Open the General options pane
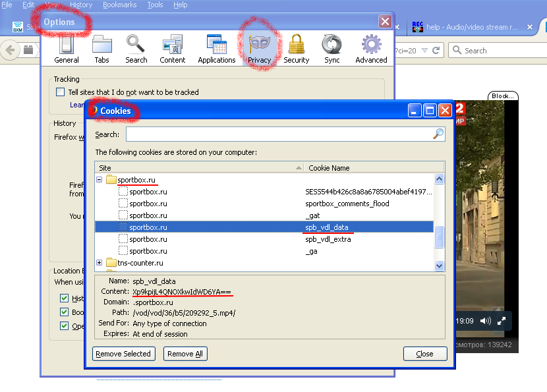Image resolution: width=547 pixels, height=392 pixels. coord(67,49)
